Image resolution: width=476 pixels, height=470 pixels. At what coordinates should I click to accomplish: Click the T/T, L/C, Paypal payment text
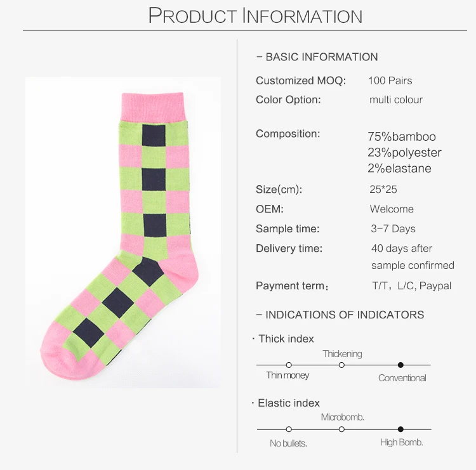(412, 285)
